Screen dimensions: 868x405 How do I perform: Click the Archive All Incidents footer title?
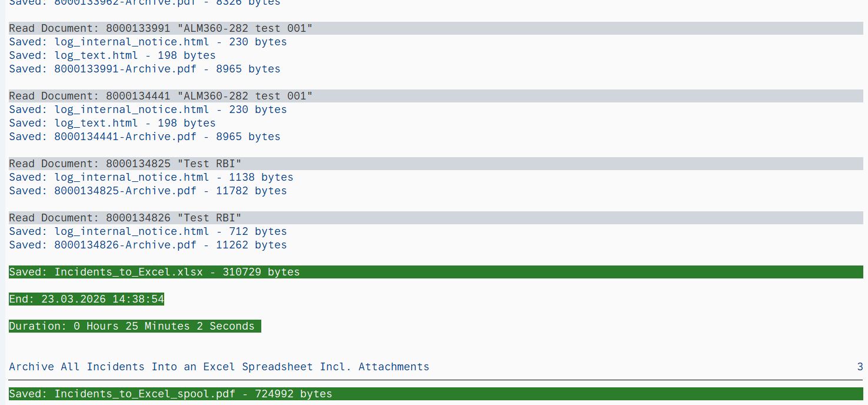click(219, 367)
